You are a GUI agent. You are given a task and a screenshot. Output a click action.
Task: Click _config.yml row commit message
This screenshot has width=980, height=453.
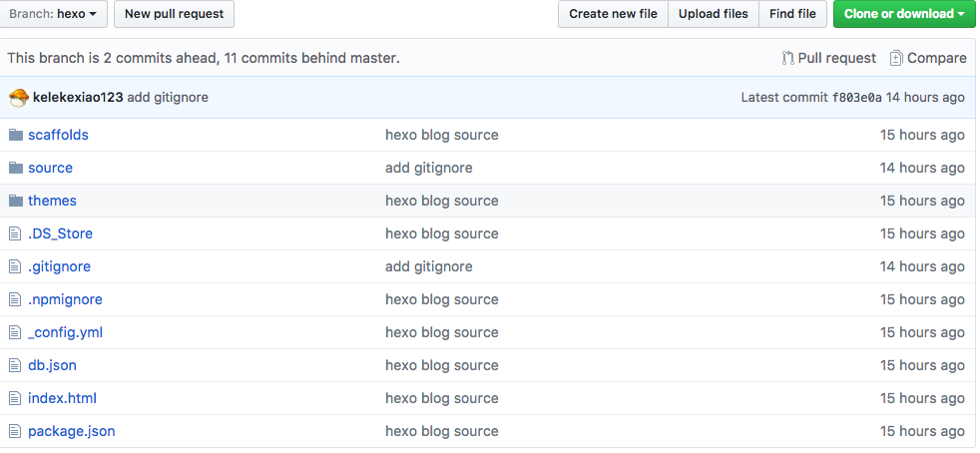click(x=442, y=332)
